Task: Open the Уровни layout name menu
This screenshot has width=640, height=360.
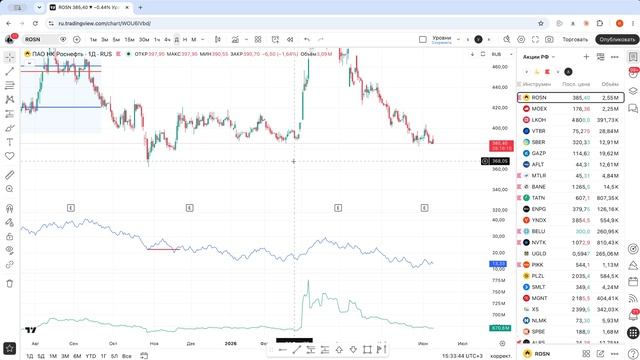Action: click(442, 40)
